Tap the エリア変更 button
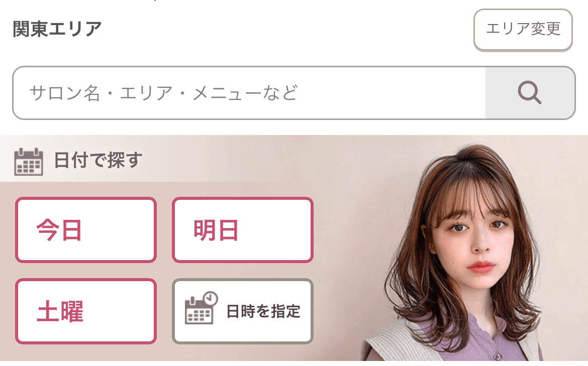Viewport: 588px width, 366px height. pos(523,29)
